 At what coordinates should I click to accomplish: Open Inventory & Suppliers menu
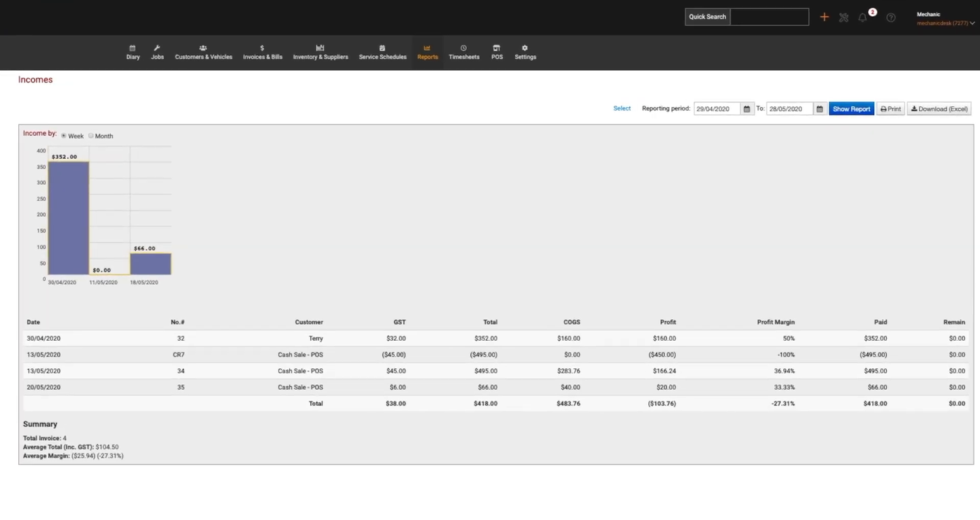321,52
